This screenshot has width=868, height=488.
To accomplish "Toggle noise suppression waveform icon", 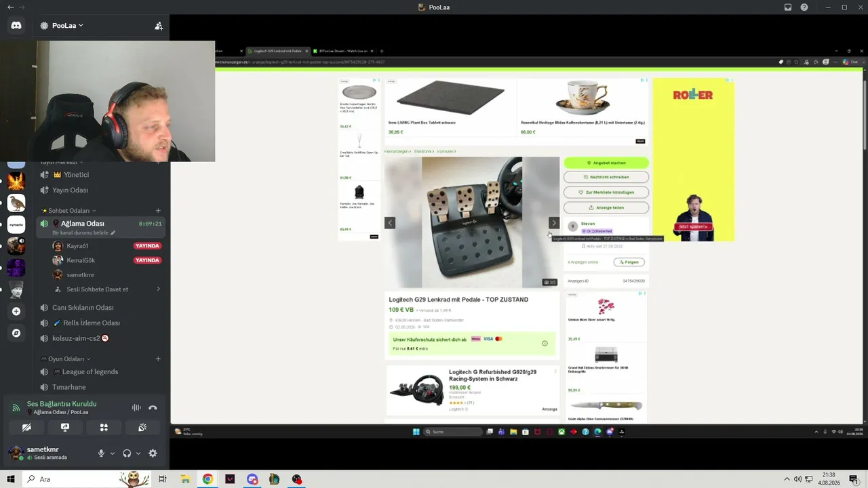I will pos(136,407).
